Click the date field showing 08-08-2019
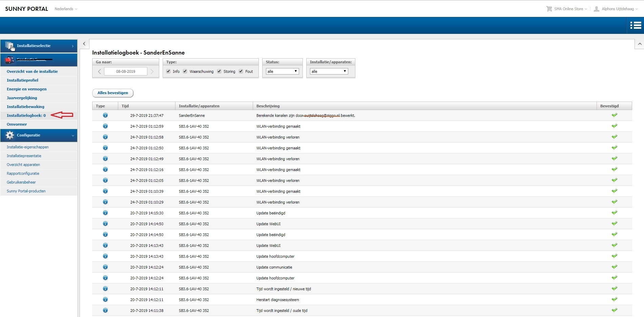The height and width of the screenshot is (317, 644). point(126,71)
